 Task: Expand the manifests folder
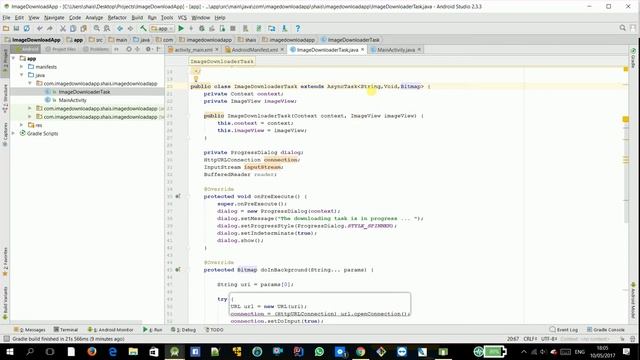click(x=22, y=67)
